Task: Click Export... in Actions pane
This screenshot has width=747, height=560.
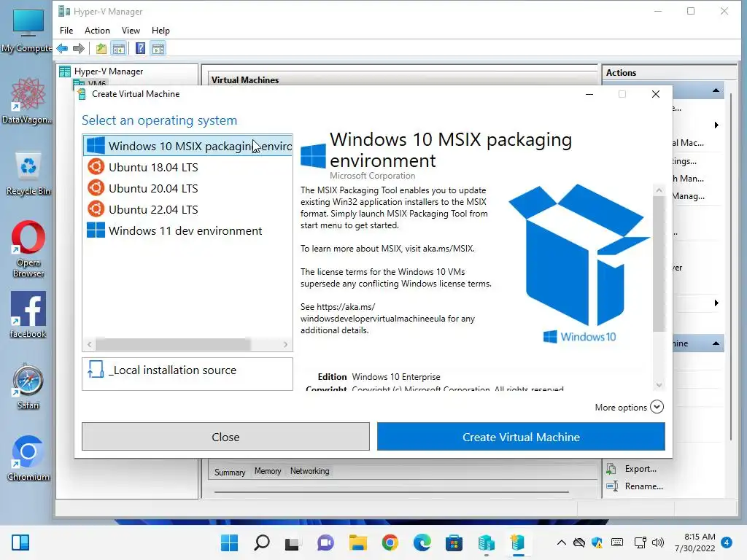Action: (x=640, y=469)
